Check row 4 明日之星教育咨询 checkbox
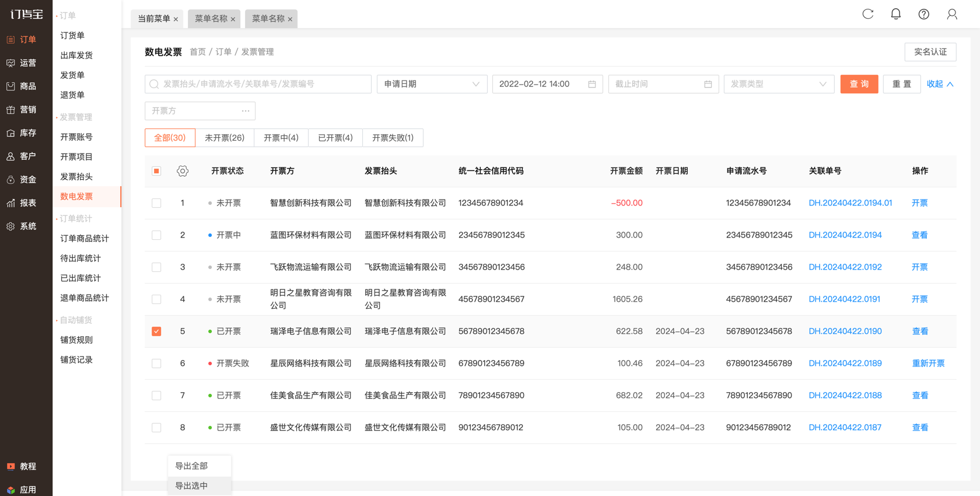 point(156,299)
